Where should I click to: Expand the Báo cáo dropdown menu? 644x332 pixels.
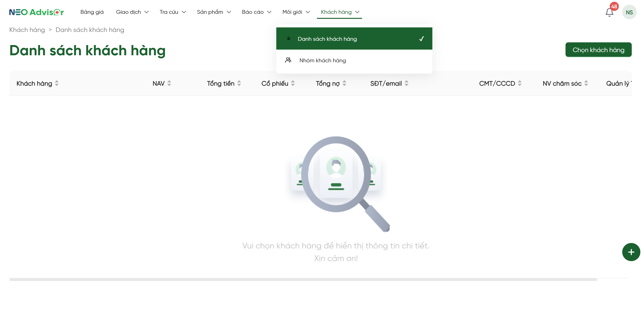point(257,12)
